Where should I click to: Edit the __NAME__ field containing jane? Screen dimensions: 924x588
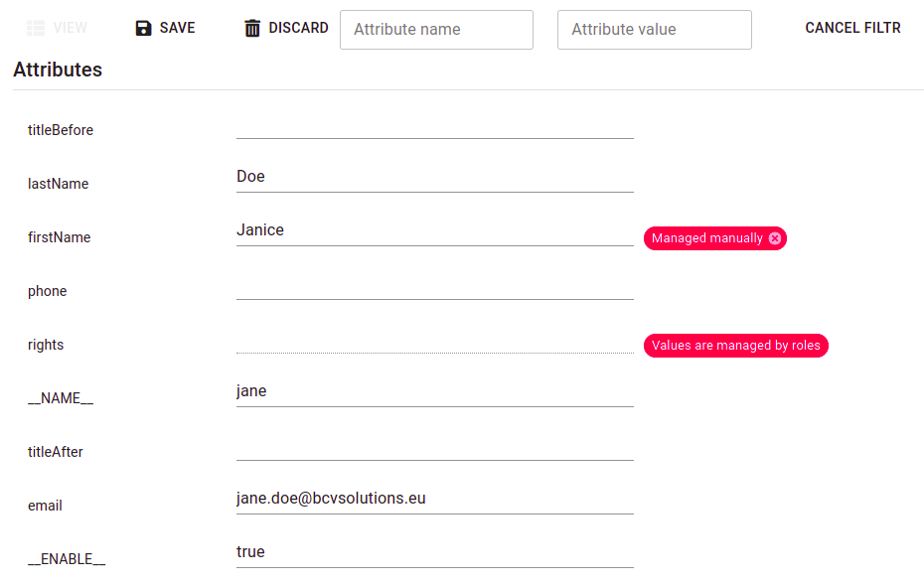tap(435, 391)
